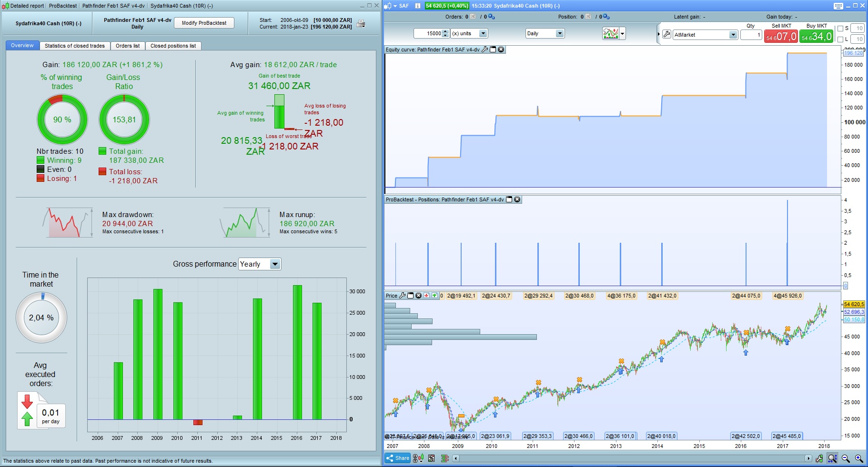Click green up-arrow icon in Price header
The width and height of the screenshot is (868, 467).
434,296
